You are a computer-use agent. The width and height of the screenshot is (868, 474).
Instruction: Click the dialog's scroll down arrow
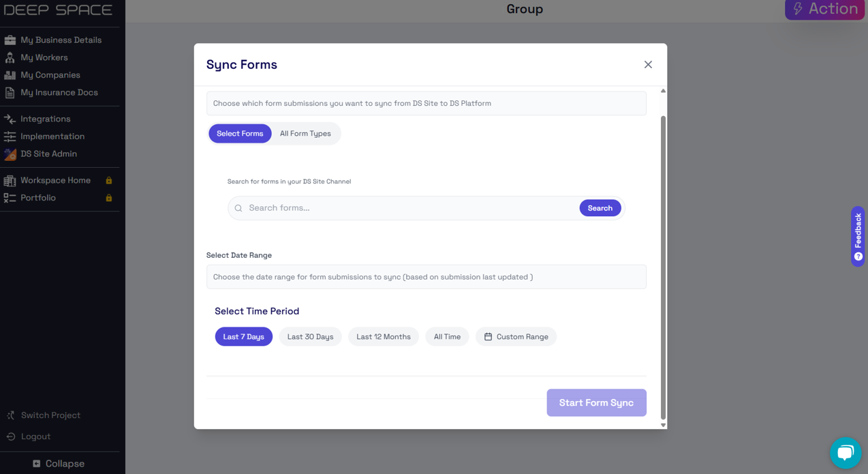[x=663, y=425]
